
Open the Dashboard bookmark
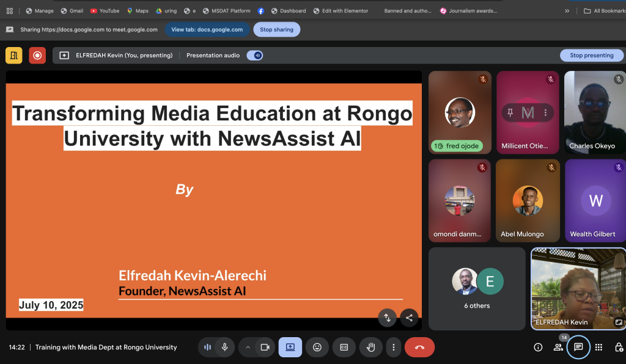coord(289,11)
